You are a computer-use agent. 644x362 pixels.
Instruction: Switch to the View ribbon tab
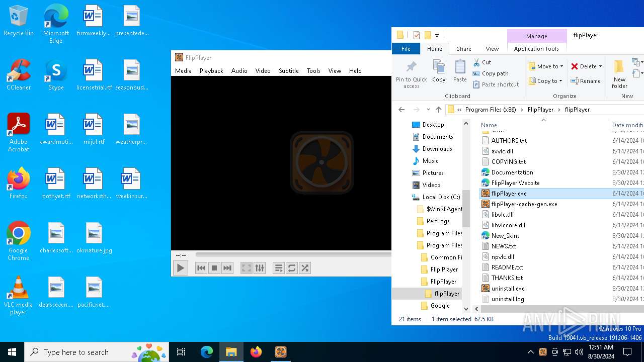492,49
